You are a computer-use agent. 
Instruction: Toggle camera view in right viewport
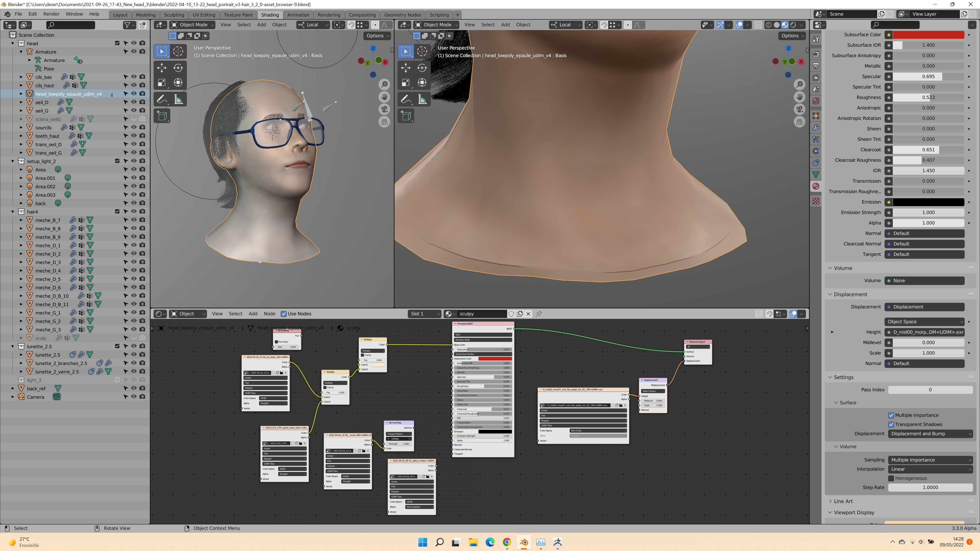(800, 109)
